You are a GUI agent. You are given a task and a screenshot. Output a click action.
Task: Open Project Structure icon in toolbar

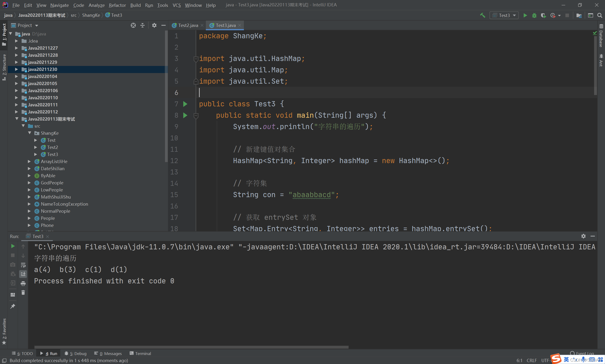579,15
